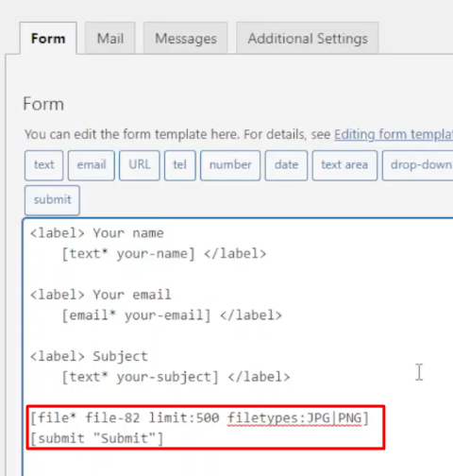Place cursor on '[email* your-email]' line
This screenshot has height=476, width=453.
(172, 315)
